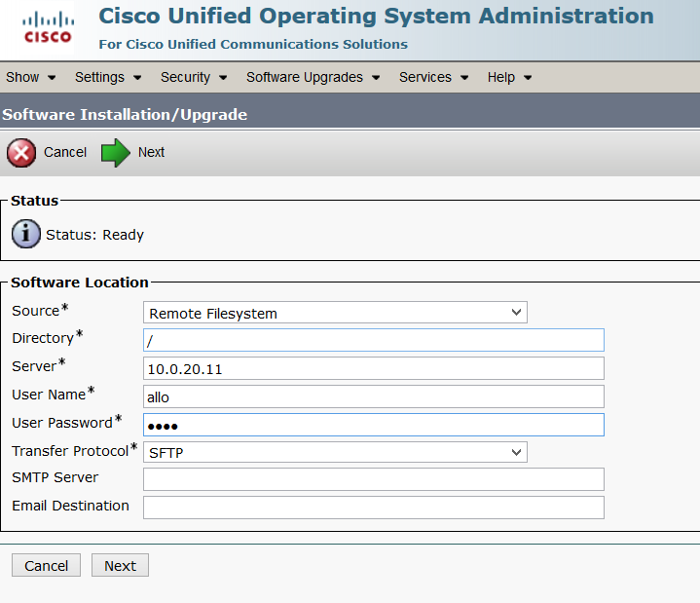Open the Help menu
This screenshot has height=603, width=700.
coord(509,77)
